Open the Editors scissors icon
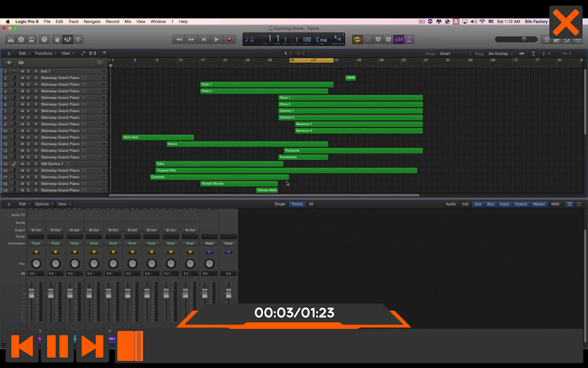Image resolution: width=588 pixels, height=368 pixels. point(78,40)
